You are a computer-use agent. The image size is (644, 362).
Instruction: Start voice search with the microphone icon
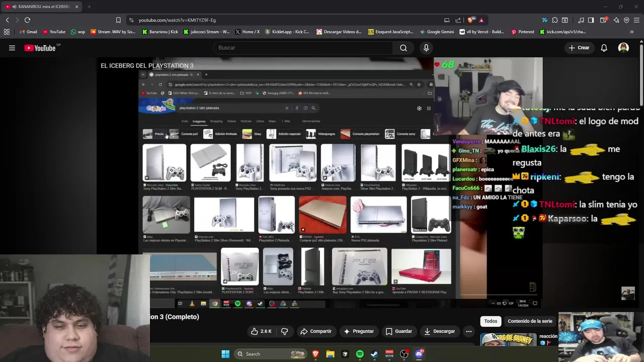click(x=426, y=48)
